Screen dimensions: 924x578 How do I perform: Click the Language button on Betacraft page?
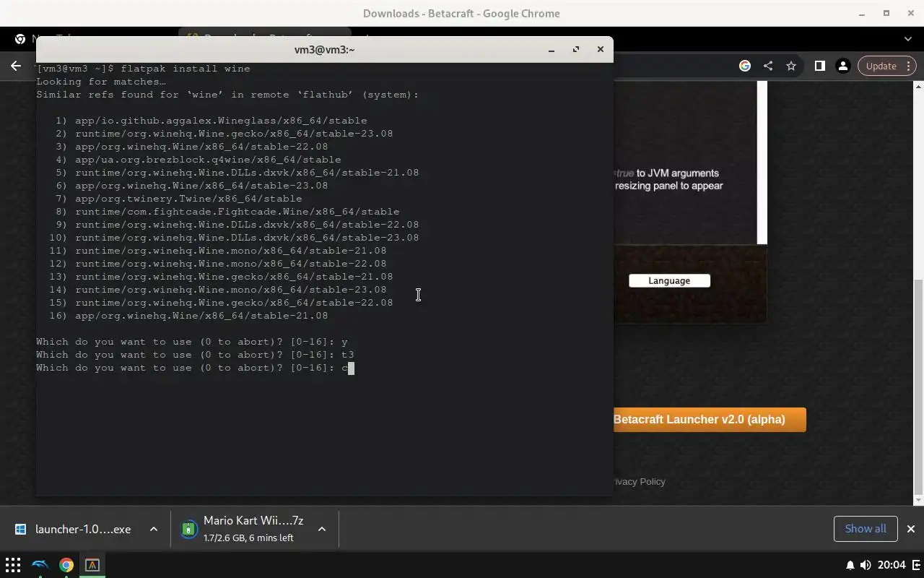point(669,280)
